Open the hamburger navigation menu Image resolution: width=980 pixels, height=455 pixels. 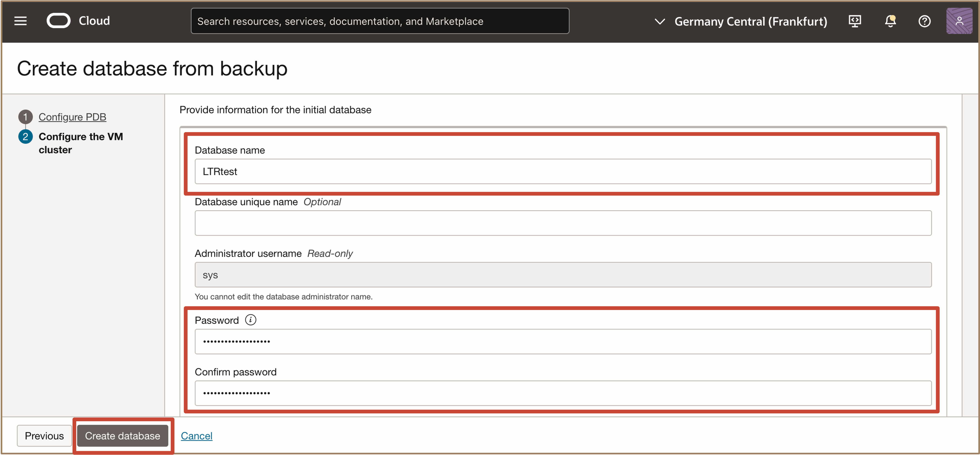[x=21, y=21]
